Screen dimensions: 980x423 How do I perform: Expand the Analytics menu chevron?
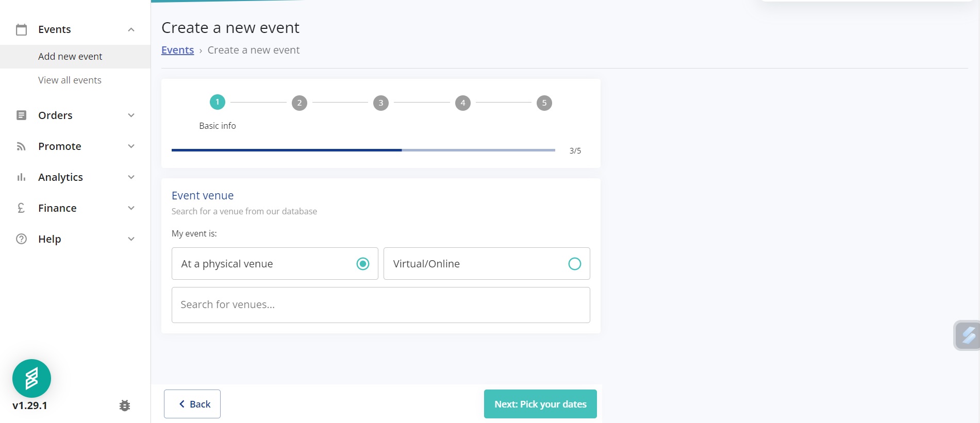(x=131, y=177)
